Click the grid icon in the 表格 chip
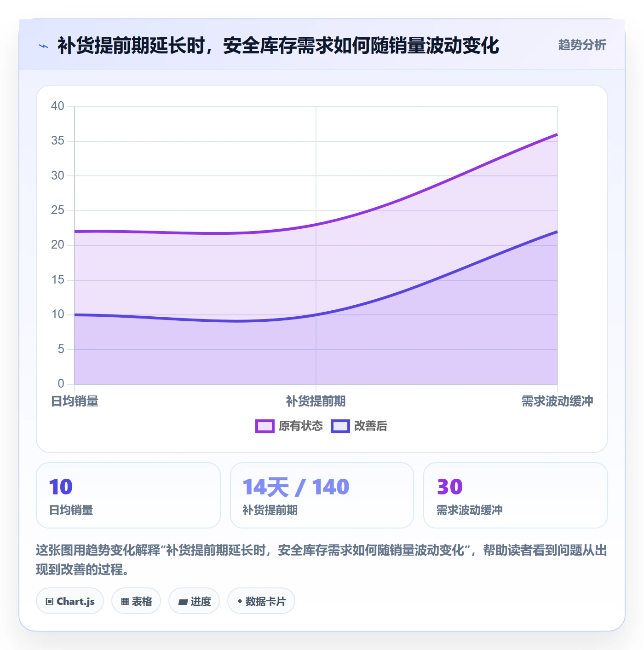The height and width of the screenshot is (650, 644). pyautogui.click(x=125, y=602)
